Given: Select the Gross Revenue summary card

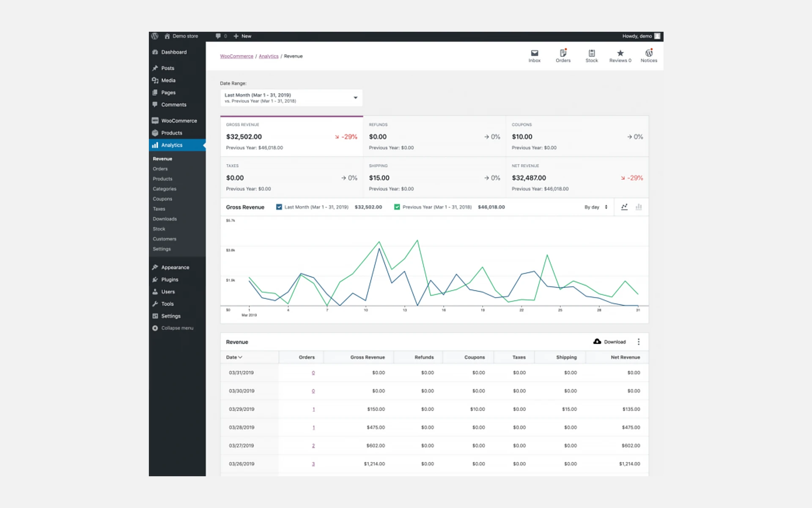Looking at the screenshot, I should 291,136.
